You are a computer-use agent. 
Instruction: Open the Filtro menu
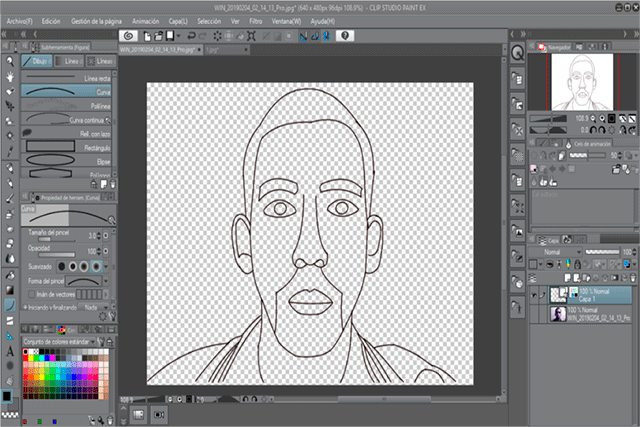click(x=256, y=21)
